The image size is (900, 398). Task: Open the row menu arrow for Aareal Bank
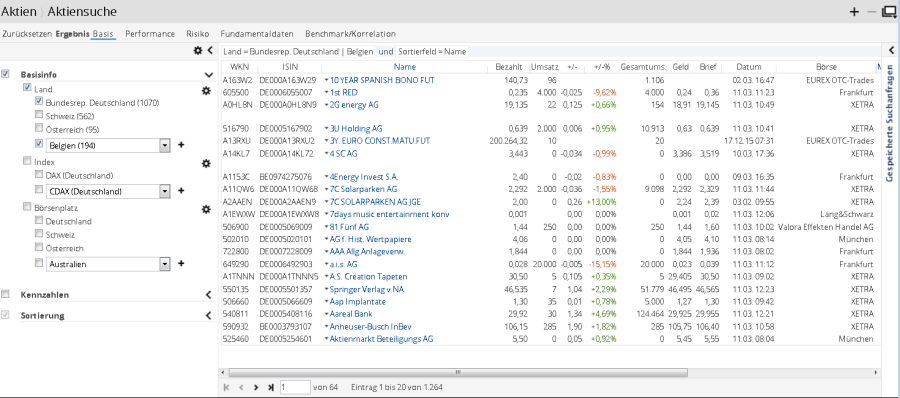pyautogui.click(x=327, y=314)
